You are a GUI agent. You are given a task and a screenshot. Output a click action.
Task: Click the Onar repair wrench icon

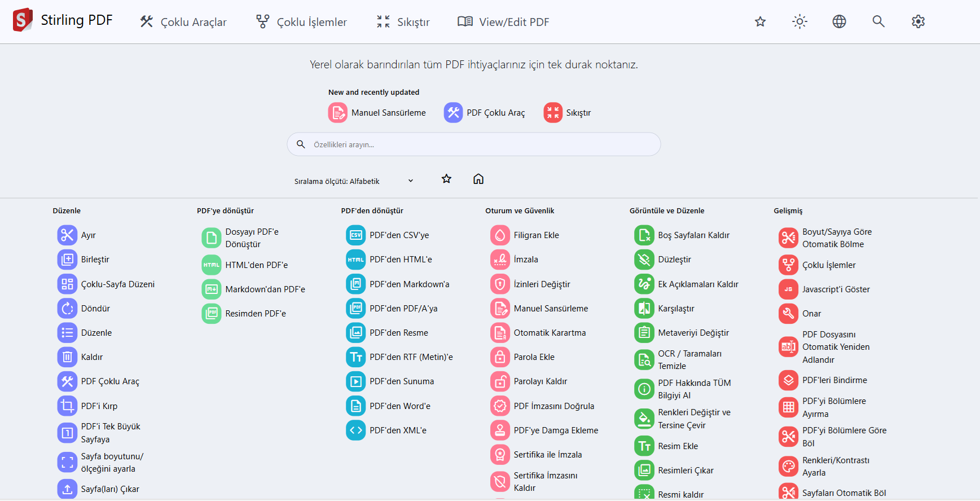(789, 314)
